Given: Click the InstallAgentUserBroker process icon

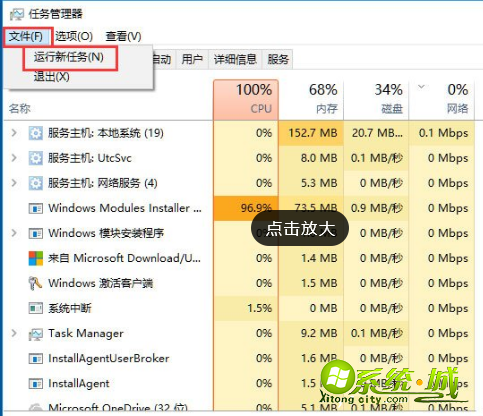Looking at the screenshot, I should click(x=35, y=359).
